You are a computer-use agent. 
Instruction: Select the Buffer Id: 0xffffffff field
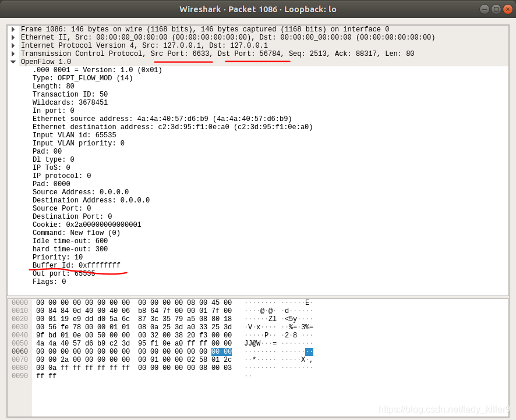(76, 265)
